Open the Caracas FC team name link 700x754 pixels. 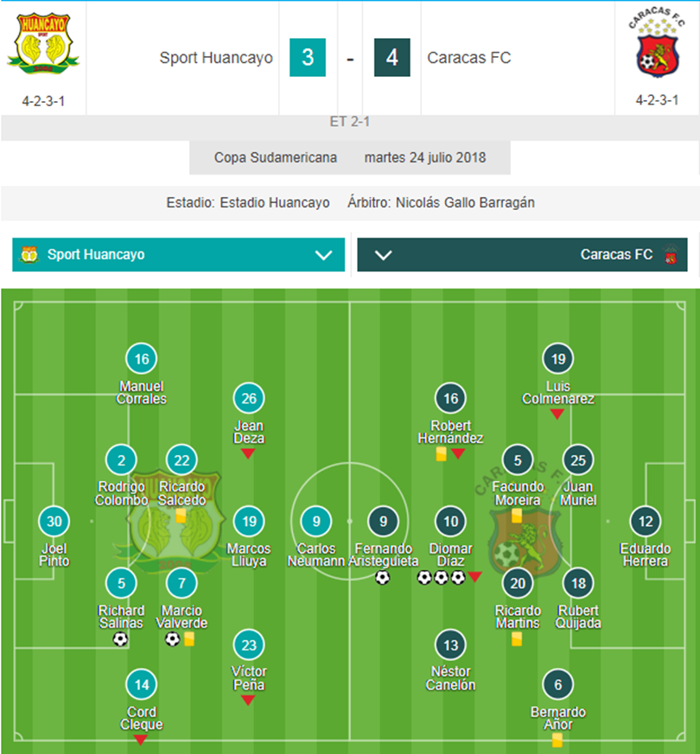tap(468, 58)
